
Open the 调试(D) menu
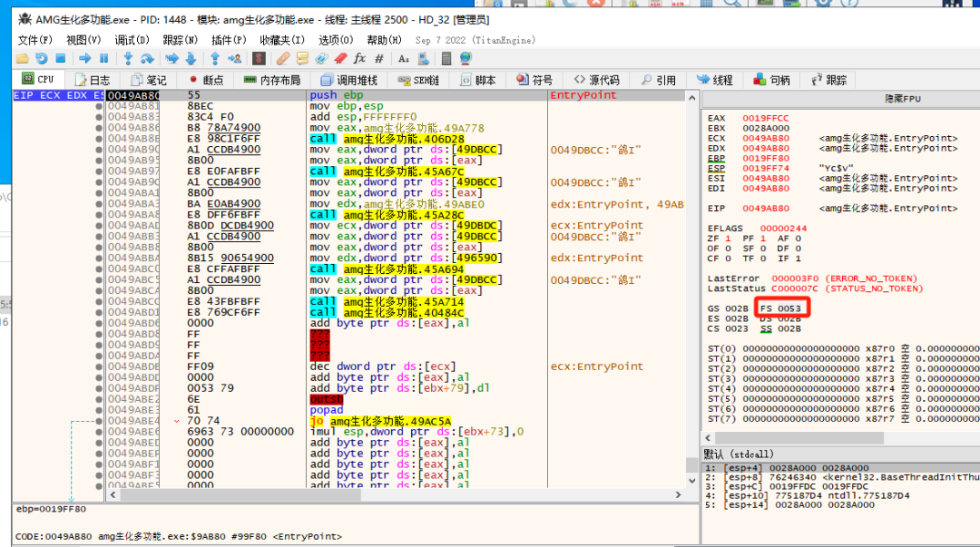(x=132, y=40)
